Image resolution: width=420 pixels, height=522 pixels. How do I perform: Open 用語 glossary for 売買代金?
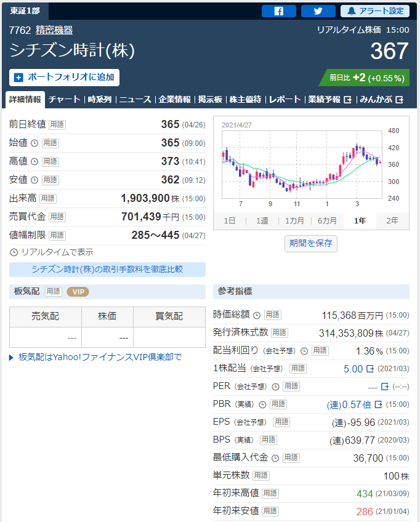57,217
